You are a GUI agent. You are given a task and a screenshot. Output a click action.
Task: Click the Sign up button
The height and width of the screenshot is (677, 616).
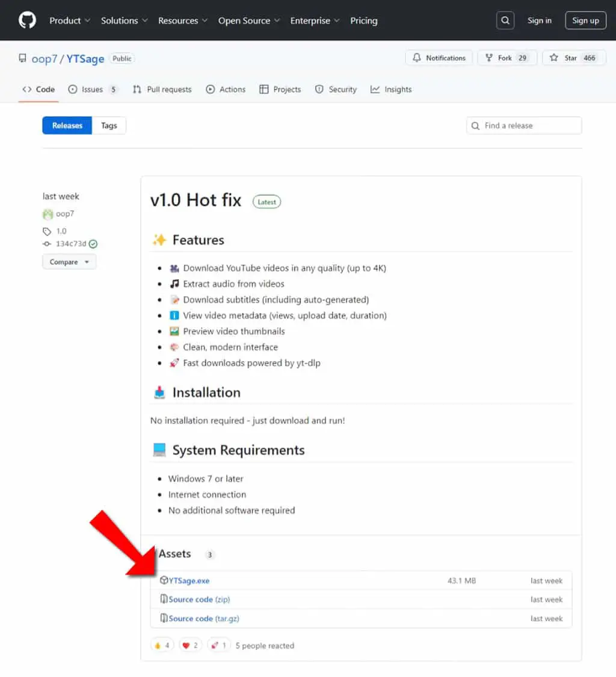585,20
